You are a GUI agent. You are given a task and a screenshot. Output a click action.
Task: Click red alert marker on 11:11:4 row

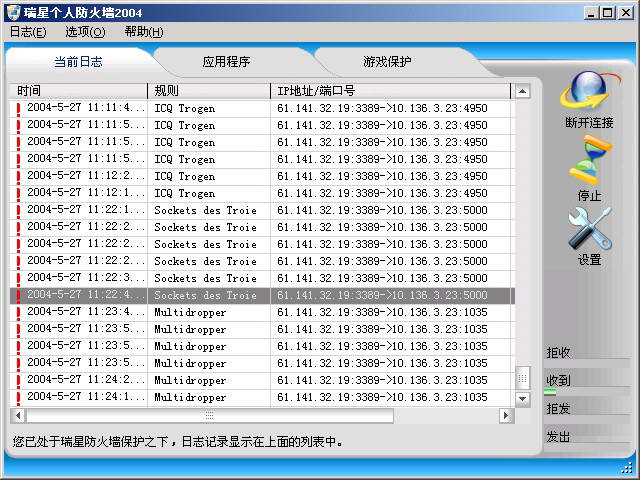(18, 109)
